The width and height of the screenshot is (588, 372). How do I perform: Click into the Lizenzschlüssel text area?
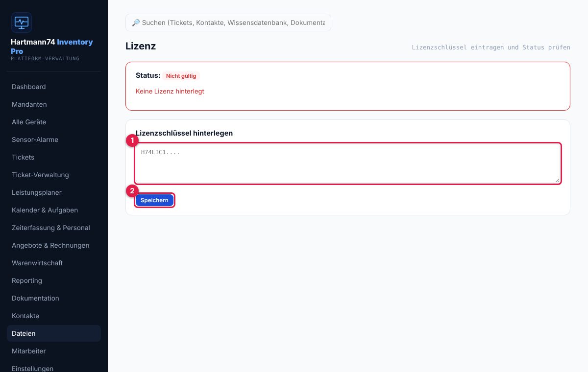pos(348,163)
